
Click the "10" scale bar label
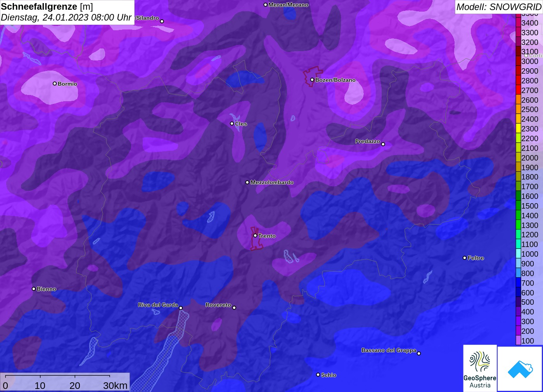click(40, 385)
